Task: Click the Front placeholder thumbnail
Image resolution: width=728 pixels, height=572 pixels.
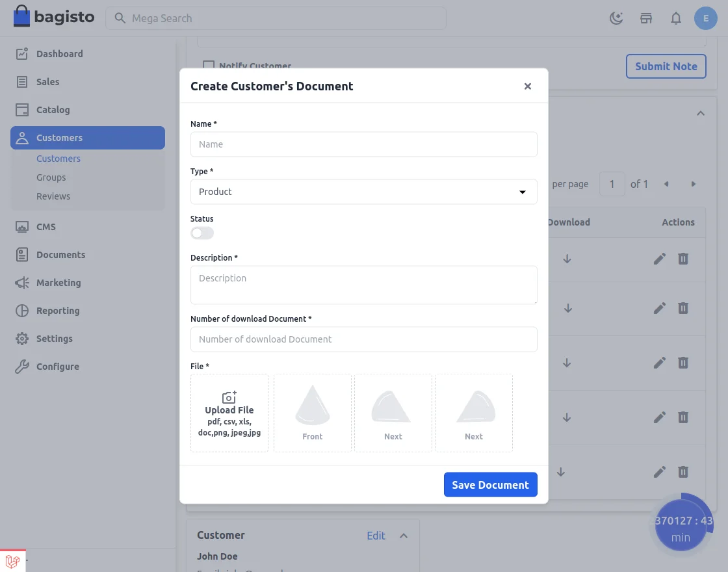Action: (x=313, y=413)
